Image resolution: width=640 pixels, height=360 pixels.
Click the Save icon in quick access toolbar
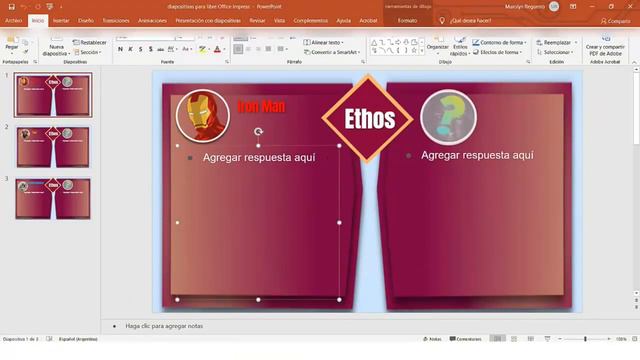pos(11,7)
